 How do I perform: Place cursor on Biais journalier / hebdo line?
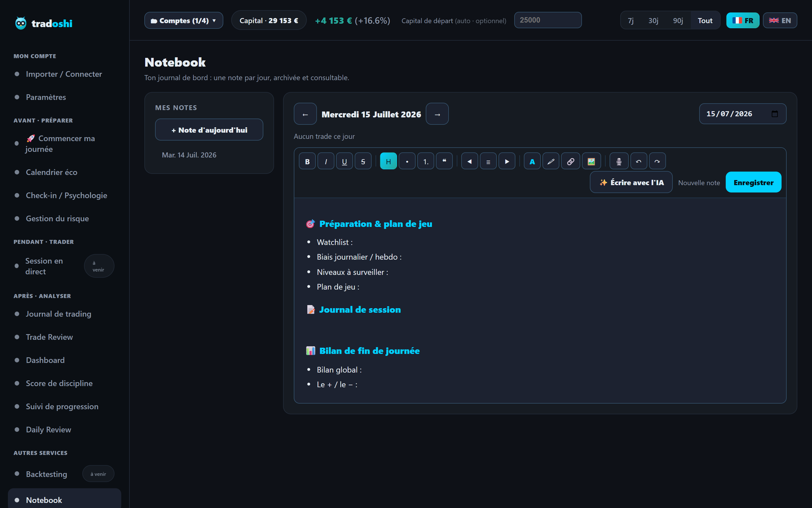[x=359, y=257]
